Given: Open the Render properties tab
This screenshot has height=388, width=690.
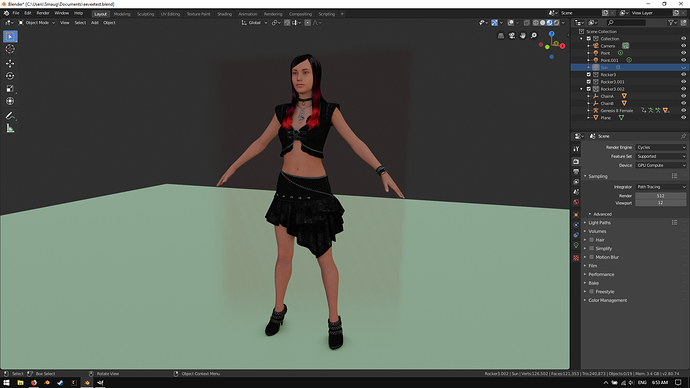Looking at the screenshot, I should 576,161.
